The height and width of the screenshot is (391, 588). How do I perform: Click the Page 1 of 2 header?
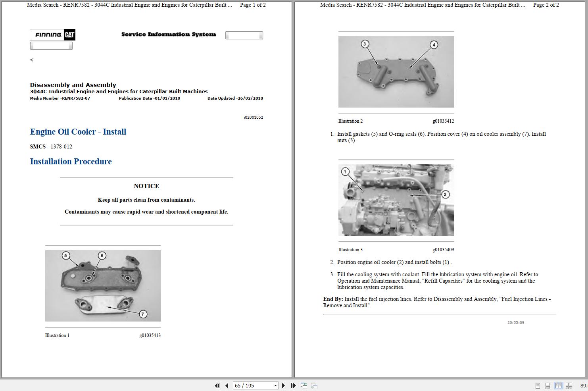pyautogui.click(x=252, y=5)
